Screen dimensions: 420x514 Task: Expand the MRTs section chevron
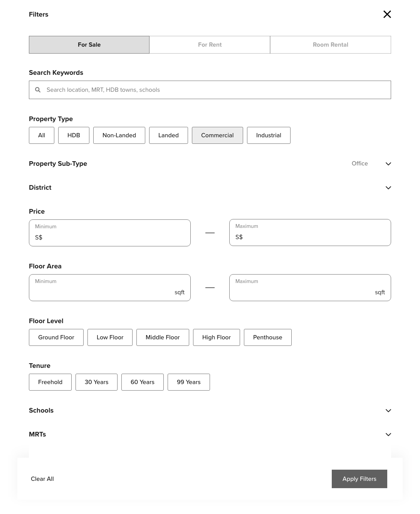[x=388, y=435]
